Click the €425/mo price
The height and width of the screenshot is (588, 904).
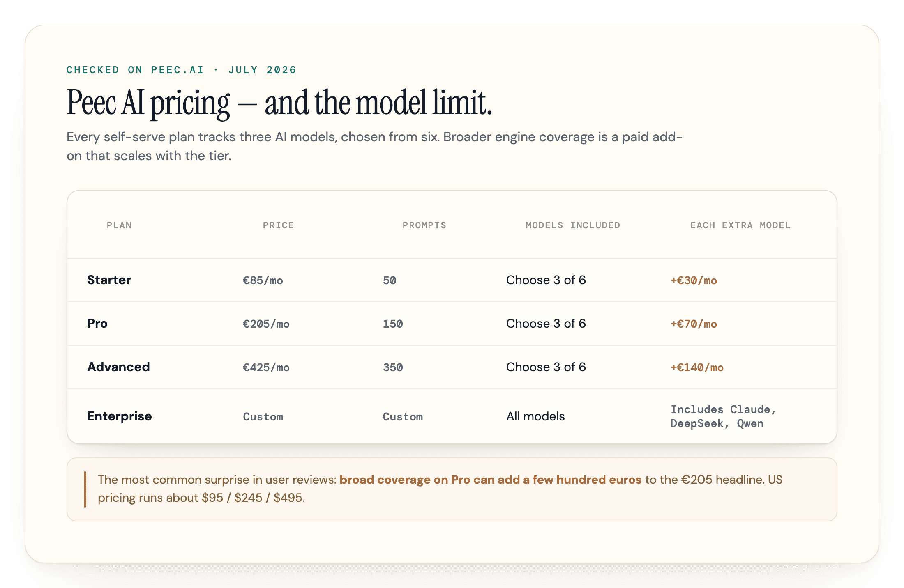pos(266,367)
